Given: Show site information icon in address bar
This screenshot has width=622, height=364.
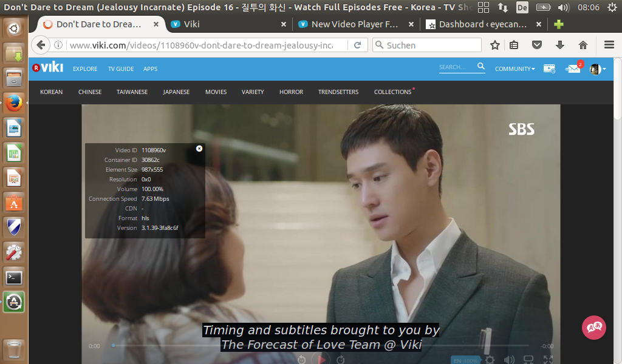Looking at the screenshot, I should coord(58,45).
